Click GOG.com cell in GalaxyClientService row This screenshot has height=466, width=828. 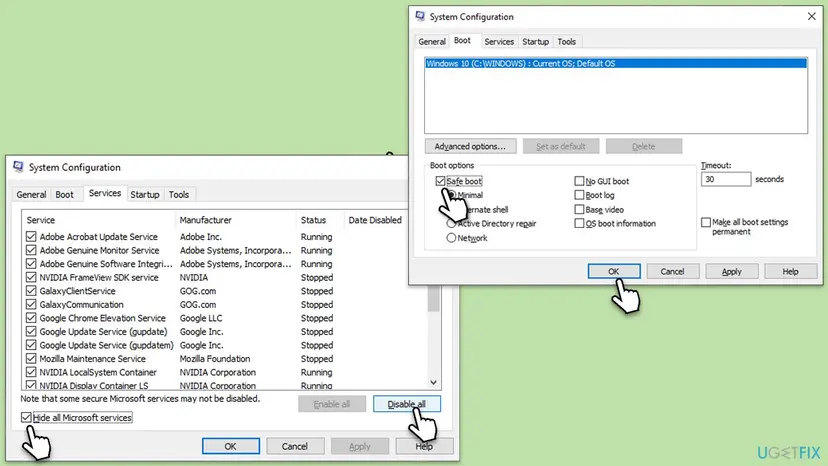pos(197,291)
